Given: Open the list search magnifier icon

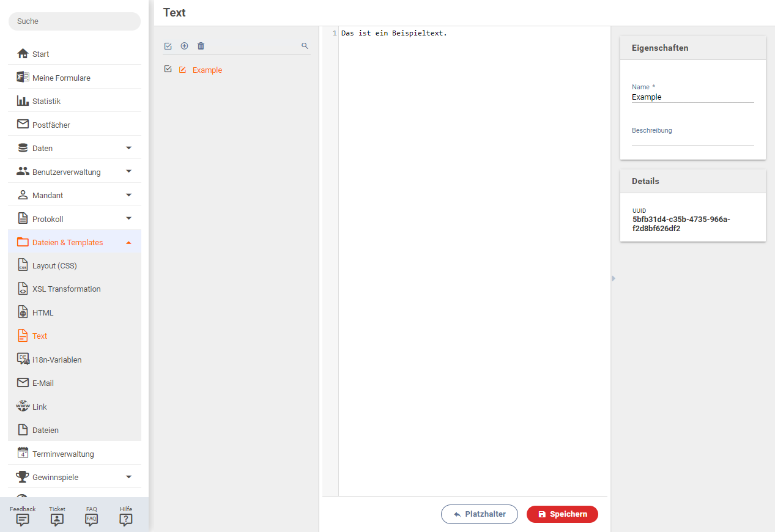Looking at the screenshot, I should point(305,46).
